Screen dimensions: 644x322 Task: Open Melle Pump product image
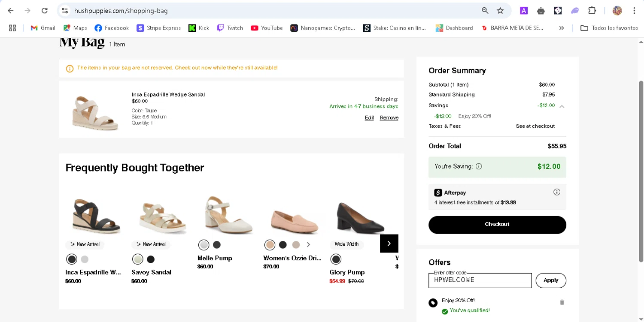pyautogui.click(x=228, y=216)
